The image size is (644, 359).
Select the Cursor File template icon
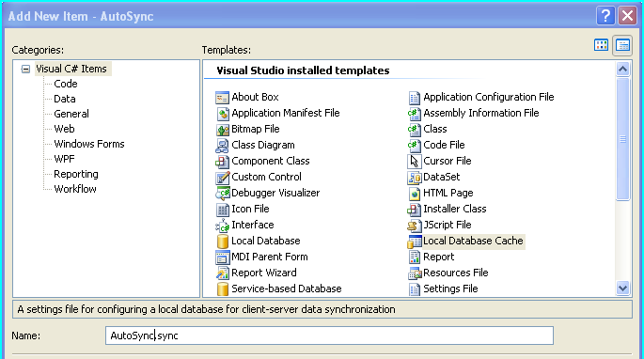pos(414,161)
